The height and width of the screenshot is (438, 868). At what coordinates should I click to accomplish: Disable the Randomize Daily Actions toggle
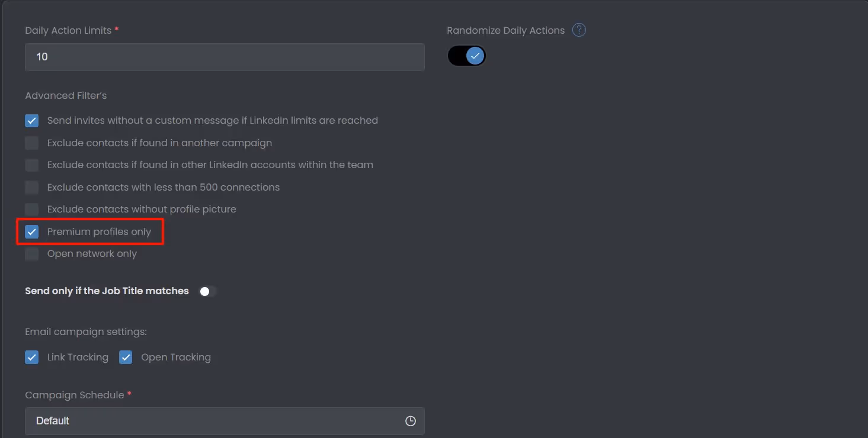[x=466, y=55]
